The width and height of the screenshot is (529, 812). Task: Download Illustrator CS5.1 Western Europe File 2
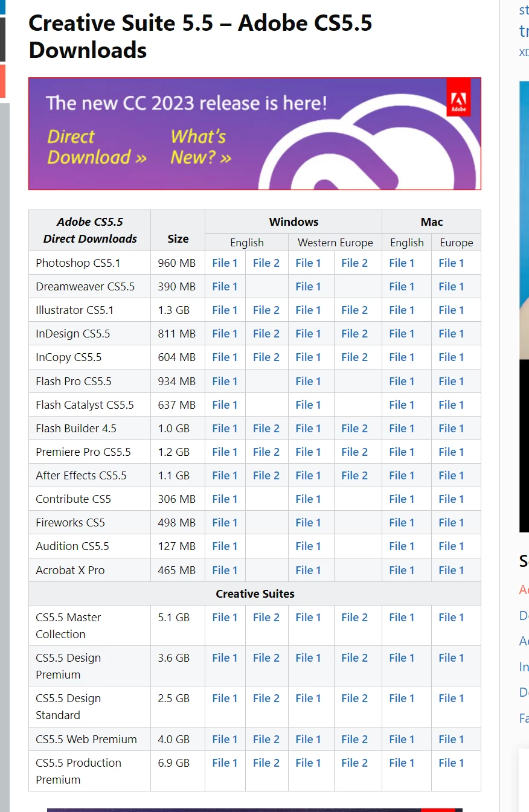pos(354,310)
